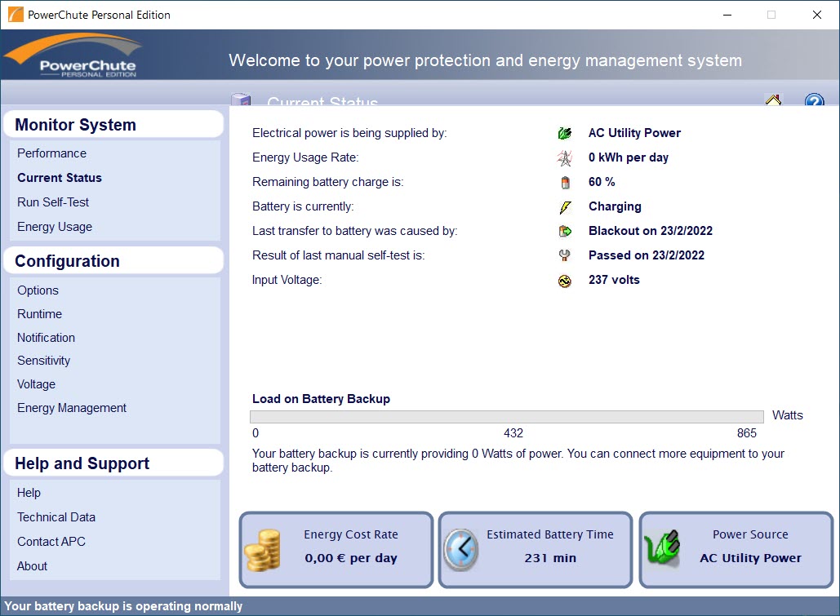Open the Help link
840x616 pixels.
tap(29, 493)
